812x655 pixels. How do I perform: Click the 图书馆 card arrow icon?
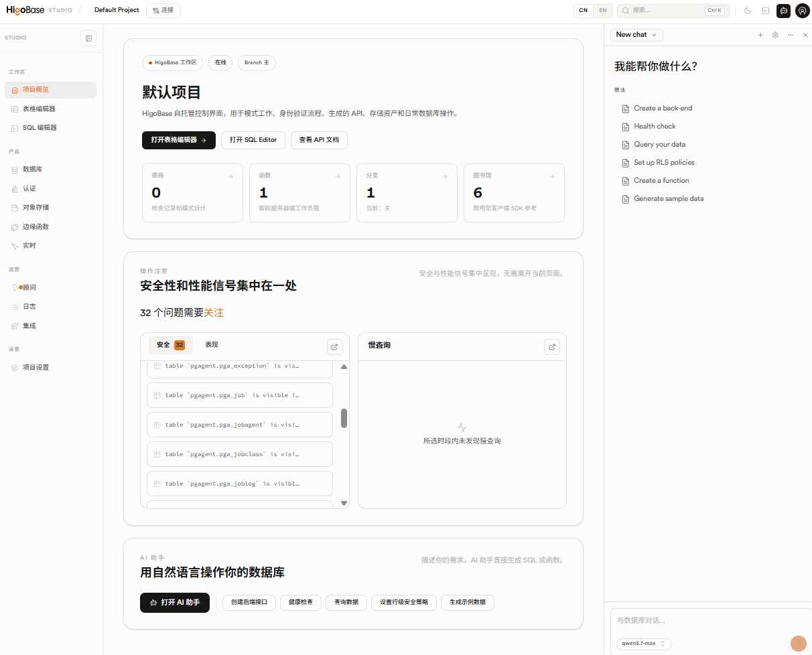pyautogui.click(x=552, y=177)
